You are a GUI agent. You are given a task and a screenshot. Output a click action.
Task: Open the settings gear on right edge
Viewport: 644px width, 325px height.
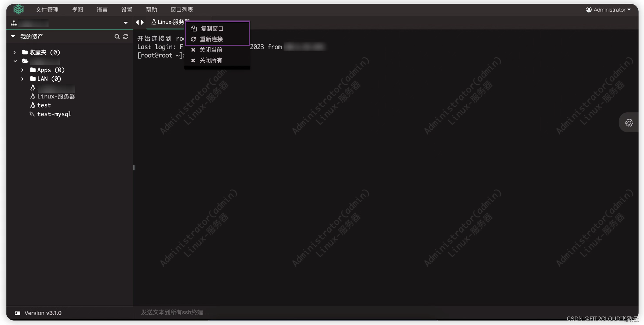[629, 123]
